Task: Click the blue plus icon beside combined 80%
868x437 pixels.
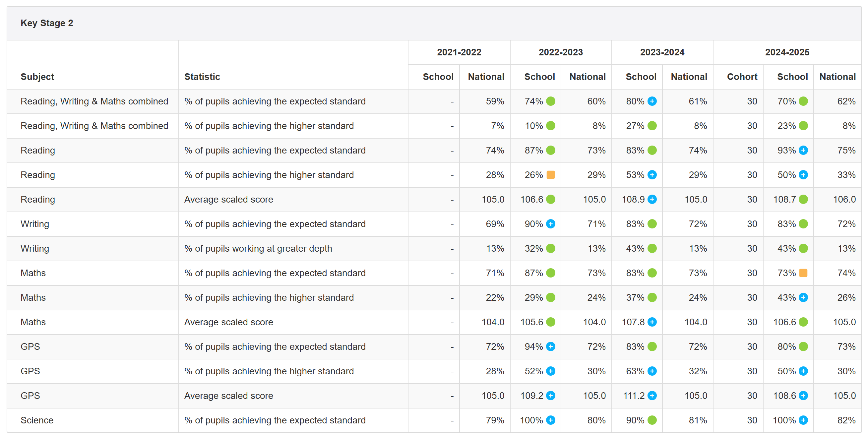Action: 652,101
